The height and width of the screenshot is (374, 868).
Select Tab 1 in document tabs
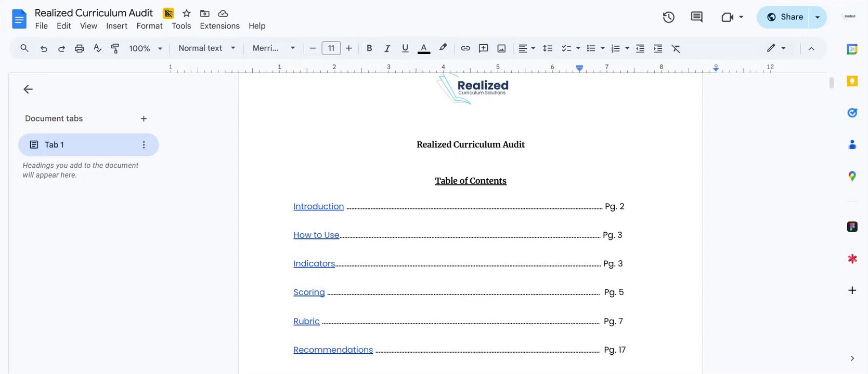point(88,145)
